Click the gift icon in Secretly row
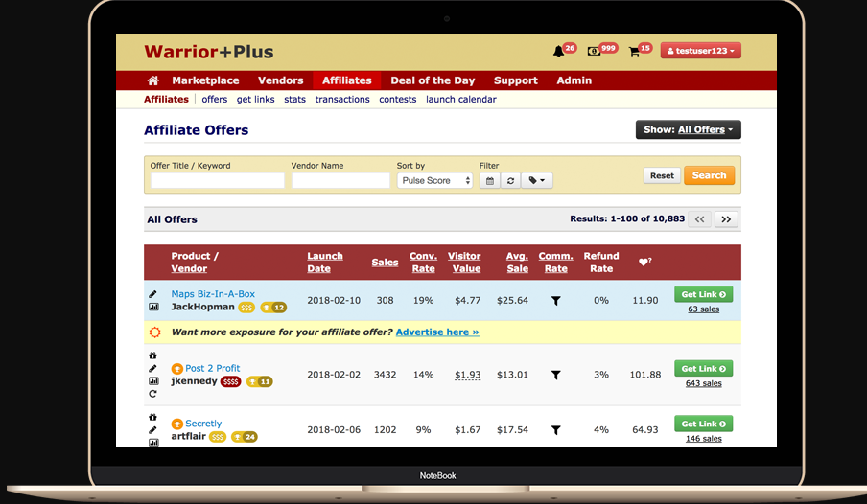 [x=153, y=417]
